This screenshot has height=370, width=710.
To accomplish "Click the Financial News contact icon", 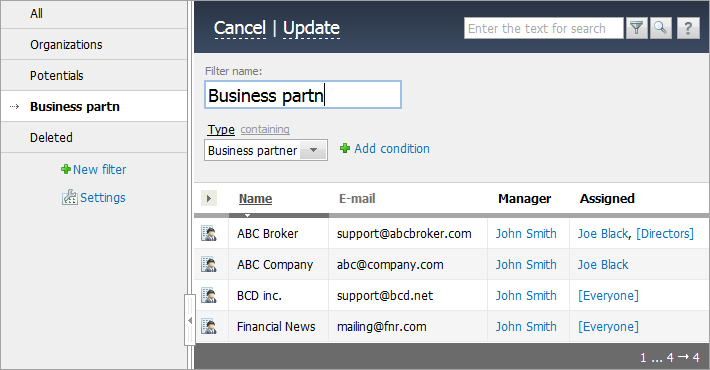I will point(209,326).
